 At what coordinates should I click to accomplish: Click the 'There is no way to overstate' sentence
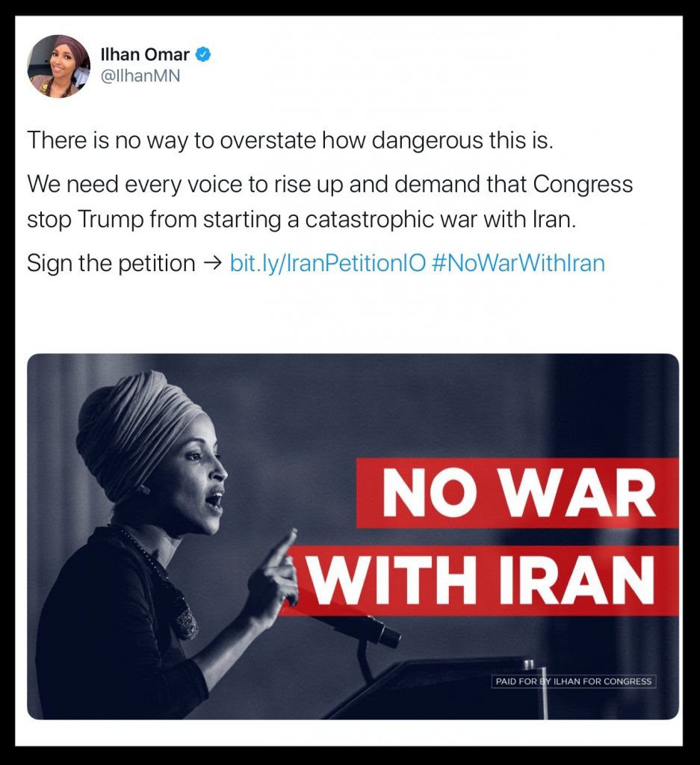pos(291,140)
